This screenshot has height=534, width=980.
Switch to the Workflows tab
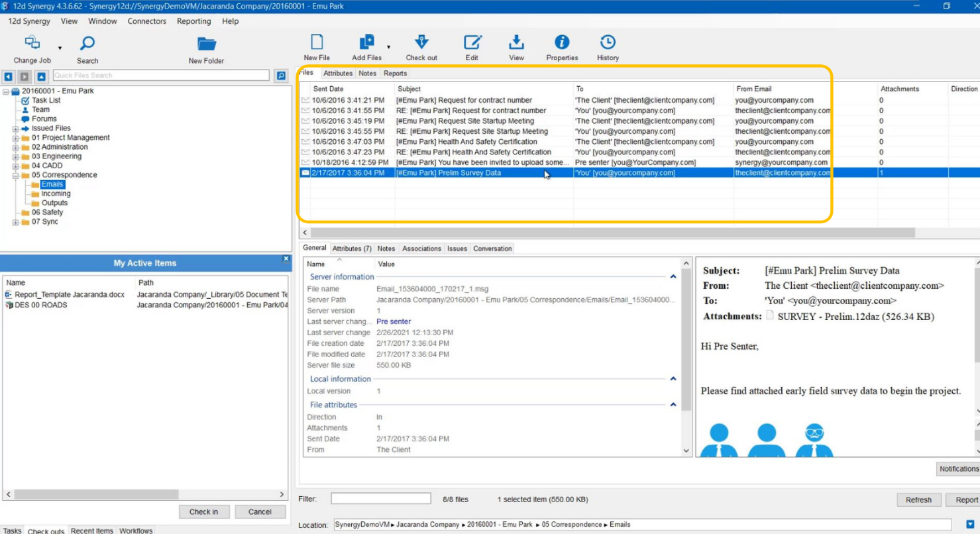(x=136, y=531)
